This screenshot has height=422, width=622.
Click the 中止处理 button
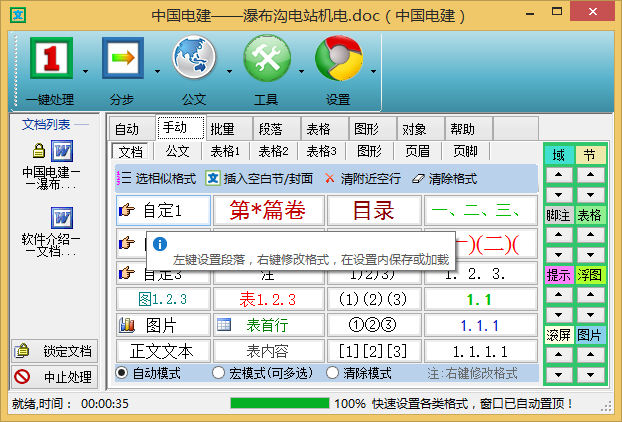pos(54,376)
